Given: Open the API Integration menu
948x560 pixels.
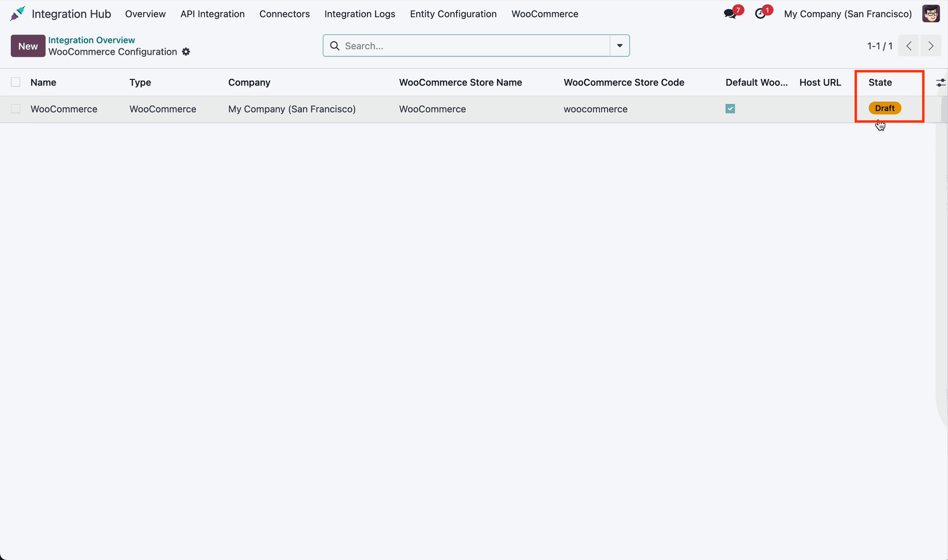Looking at the screenshot, I should click(212, 14).
